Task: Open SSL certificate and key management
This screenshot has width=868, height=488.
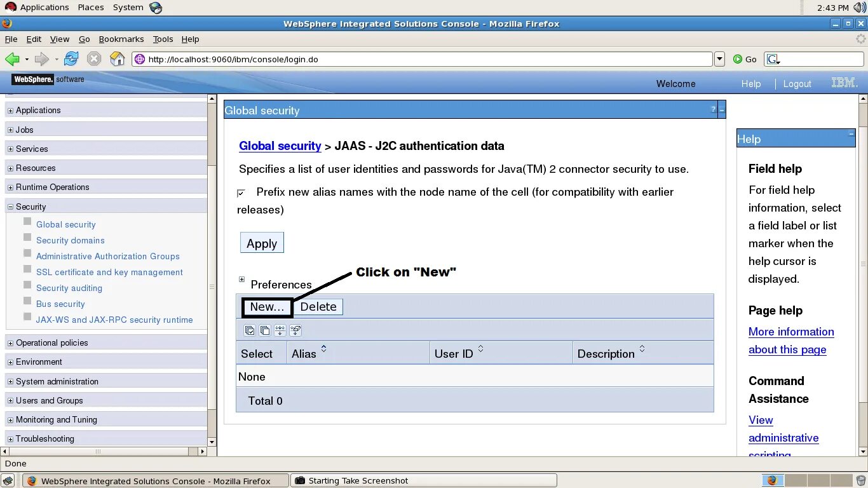Action: (109, 272)
